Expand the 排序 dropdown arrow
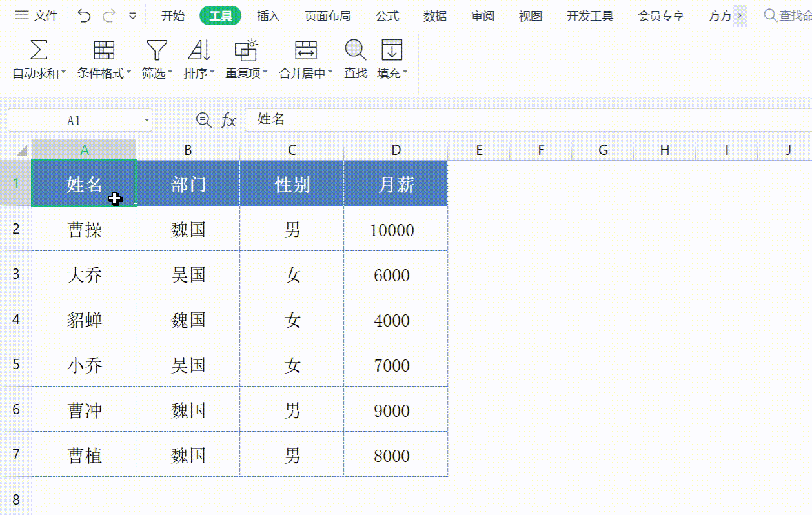The width and height of the screenshot is (812, 515). 212,74
